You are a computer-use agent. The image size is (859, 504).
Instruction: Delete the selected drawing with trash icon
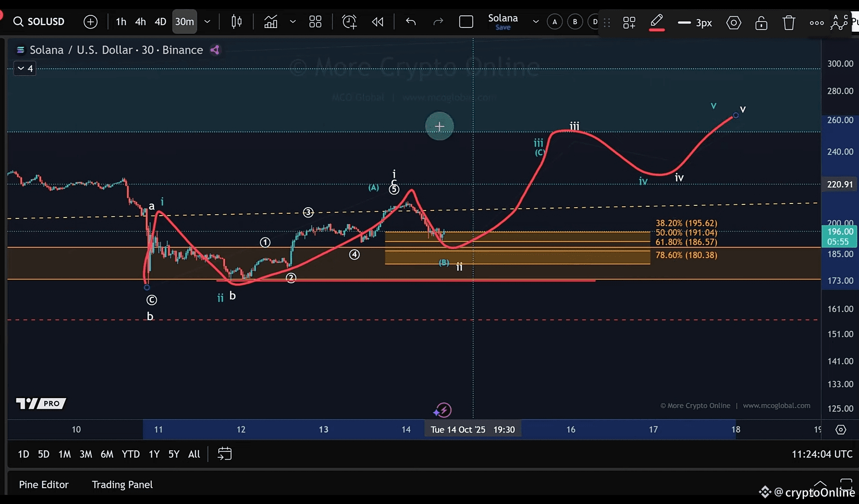pyautogui.click(x=789, y=22)
